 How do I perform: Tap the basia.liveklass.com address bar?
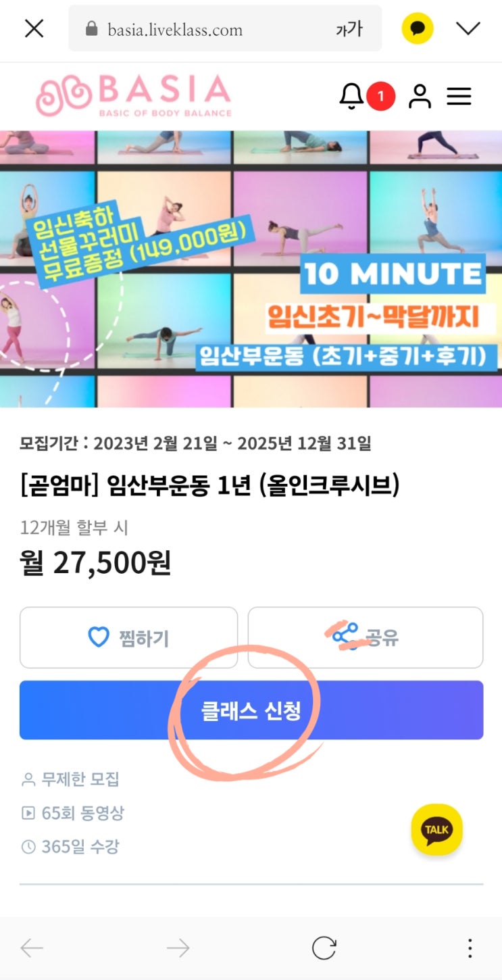pos(225,28)
